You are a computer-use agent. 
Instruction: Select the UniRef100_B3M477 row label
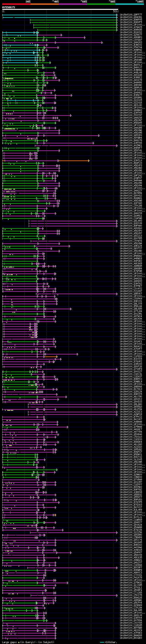(131, 95)
